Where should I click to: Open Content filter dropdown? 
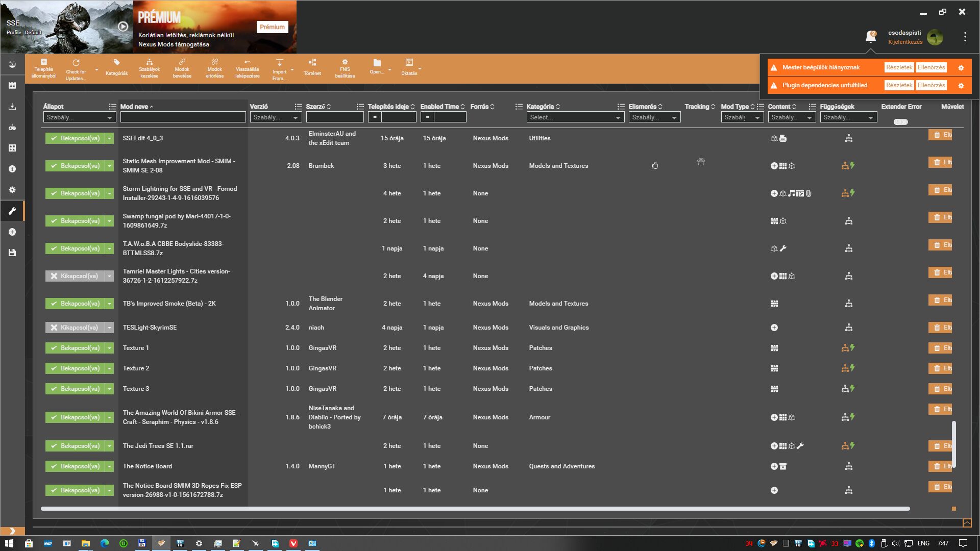[792, 117]
